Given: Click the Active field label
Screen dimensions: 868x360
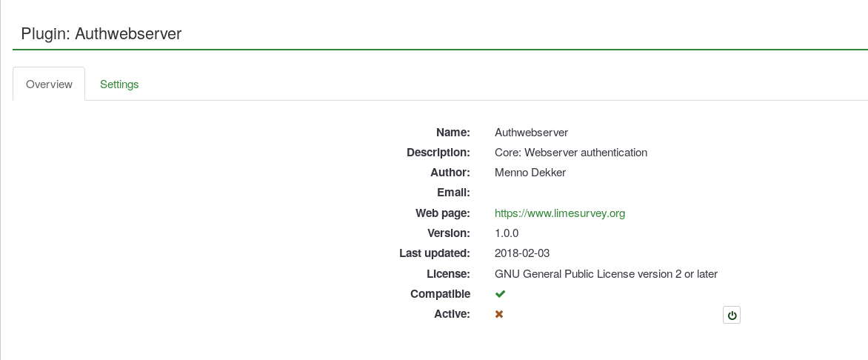Looking at the screenshot, I should click(x=452, y=314).
